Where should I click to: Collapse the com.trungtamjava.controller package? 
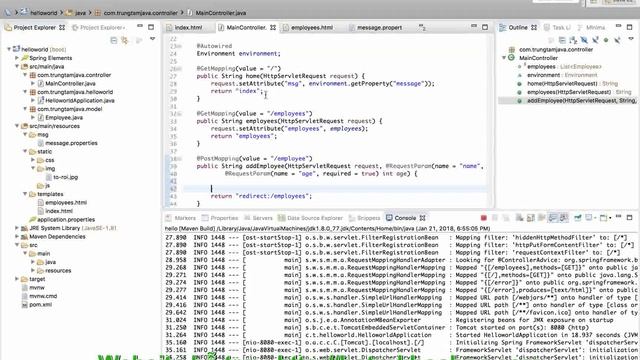[25, 75]
